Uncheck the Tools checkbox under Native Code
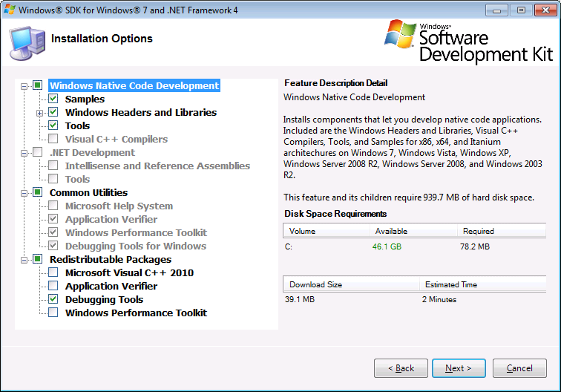This screenshot has height=392, width=561. click(x=53, y=125)
